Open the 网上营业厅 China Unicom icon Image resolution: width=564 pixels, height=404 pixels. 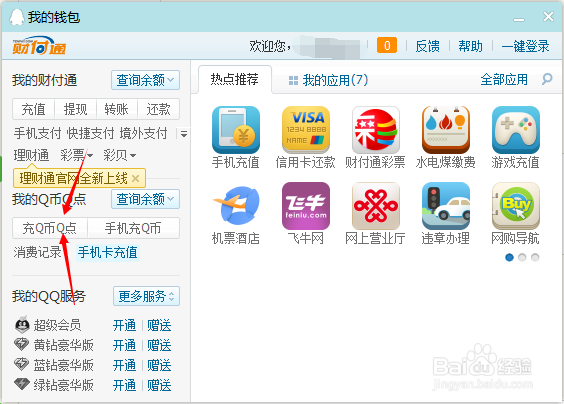tap(376, 206)
